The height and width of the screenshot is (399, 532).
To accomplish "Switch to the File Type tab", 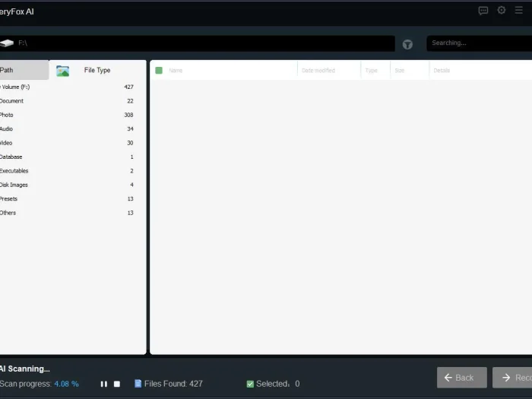I will pos(97,70).
